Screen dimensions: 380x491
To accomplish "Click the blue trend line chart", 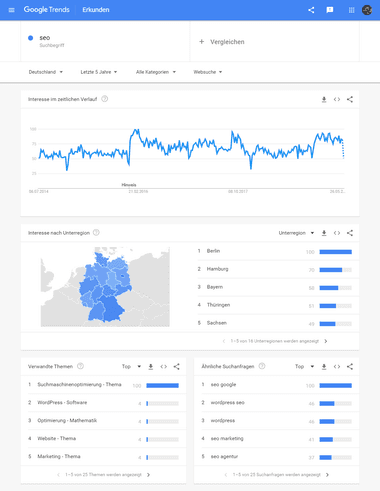I will click(x=191, y=149).
